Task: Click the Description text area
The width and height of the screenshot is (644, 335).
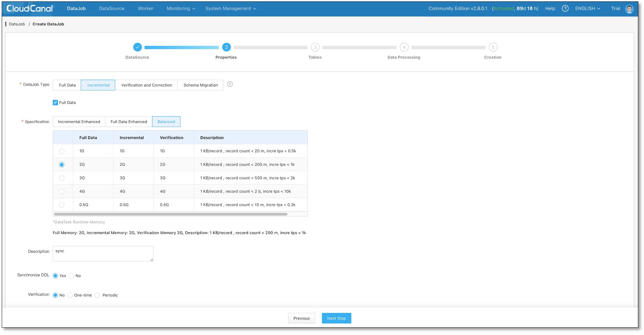Action: tap(103, 254)
